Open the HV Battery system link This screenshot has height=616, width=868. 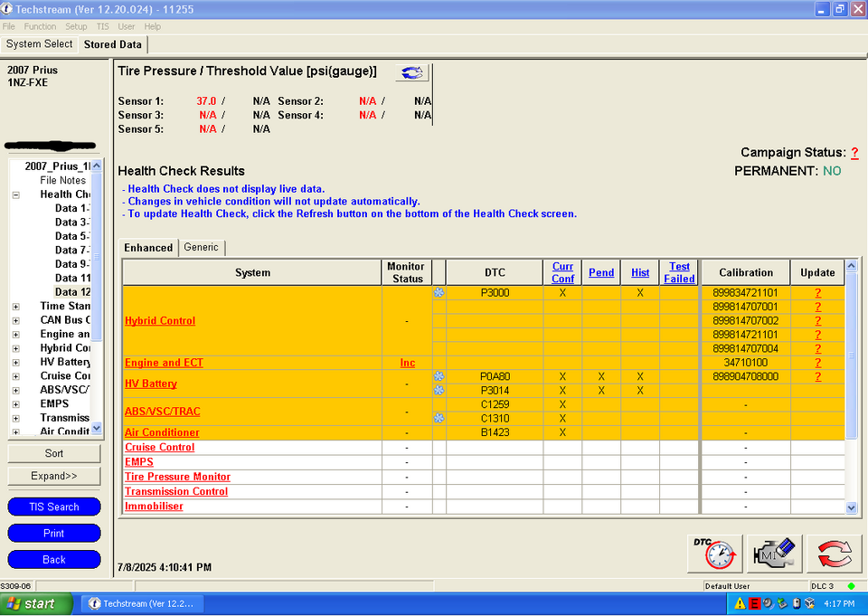(x=151, y=384)
